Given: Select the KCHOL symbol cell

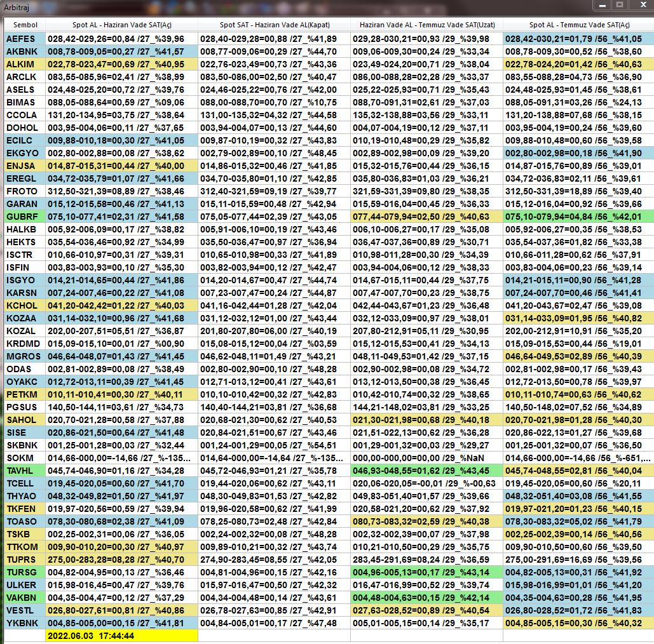Looking at the screenshot, I should [x=25, y=306].
